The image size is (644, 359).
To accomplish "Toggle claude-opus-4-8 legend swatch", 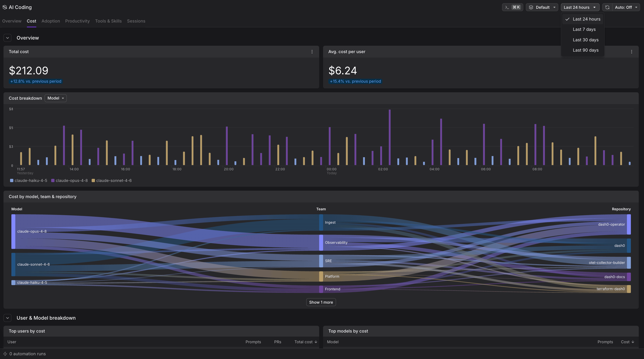I will pyautogui.click(x=53, y=180).
